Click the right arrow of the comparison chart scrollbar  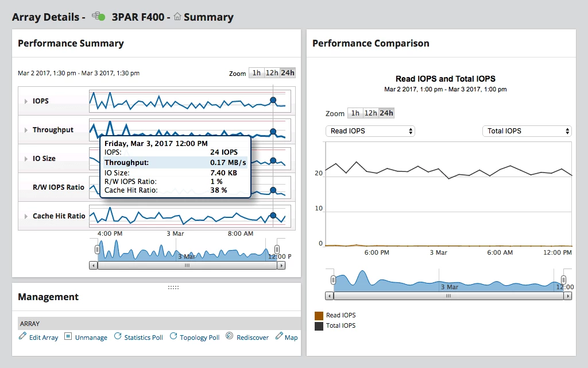click(568, 296)
